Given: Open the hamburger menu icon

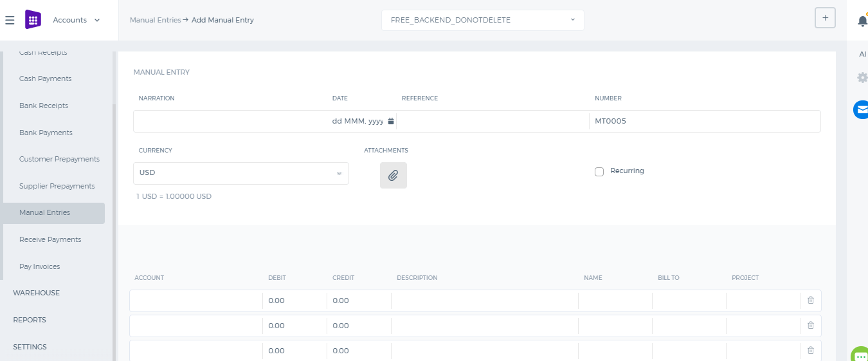Looking at the screenshot, I should click(10, 20).
